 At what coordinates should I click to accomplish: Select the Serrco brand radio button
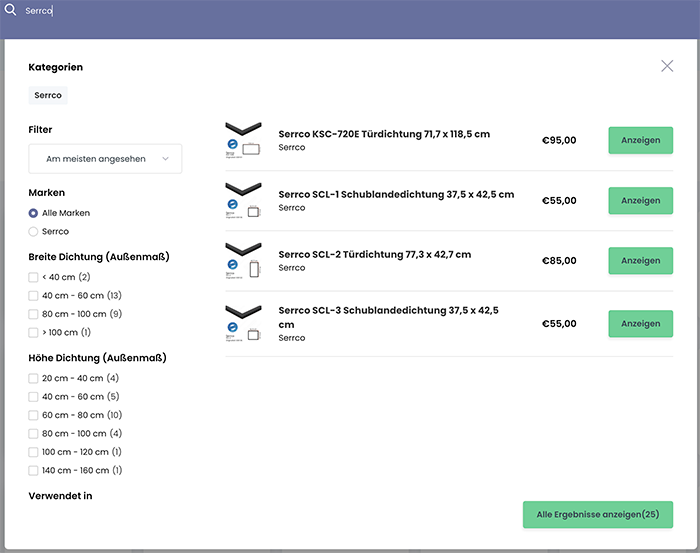33,232
